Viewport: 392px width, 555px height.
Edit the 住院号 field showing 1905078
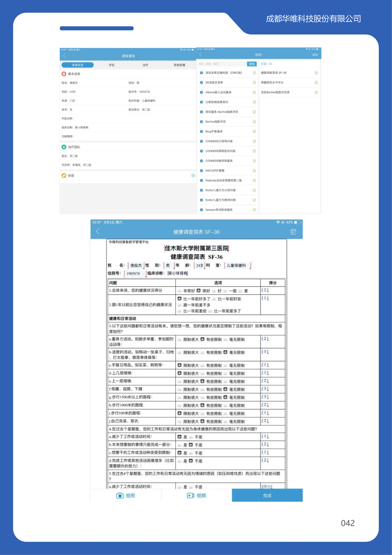[135, 273]
